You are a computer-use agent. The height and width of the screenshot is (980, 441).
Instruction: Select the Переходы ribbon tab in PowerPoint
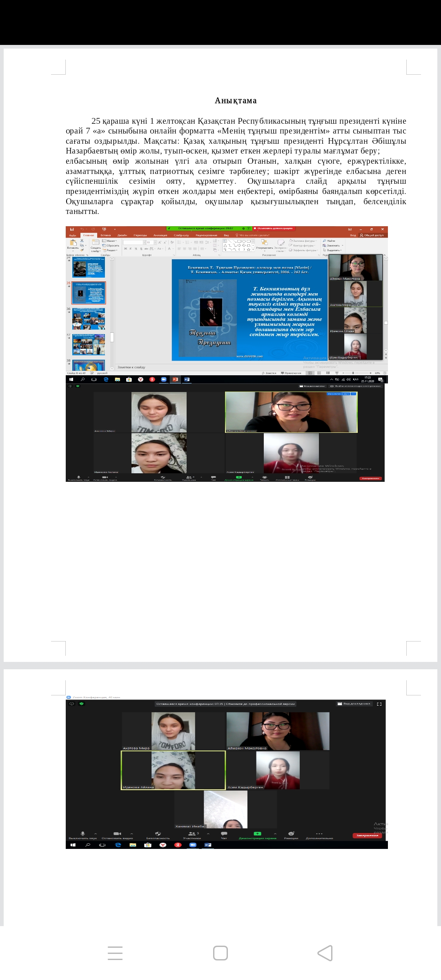[140, 235]
